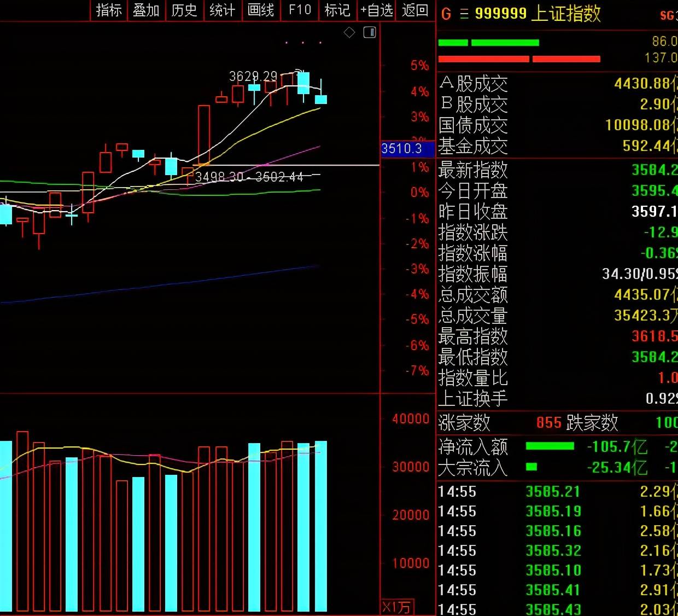This screenshot has width=678, height=616.
Task: Open F10 company information
Action: point(300,10)
